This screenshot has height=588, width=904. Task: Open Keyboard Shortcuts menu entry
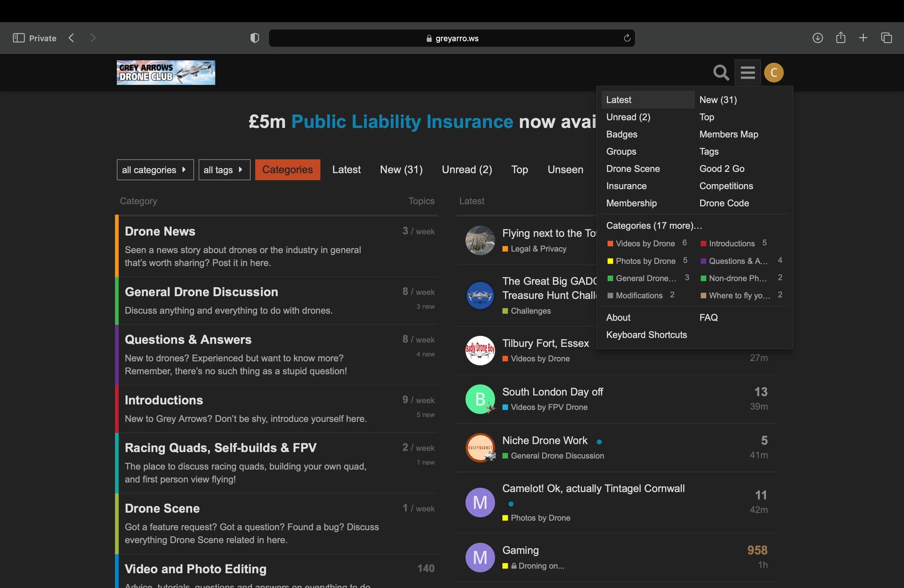click(x=646, y=335)
